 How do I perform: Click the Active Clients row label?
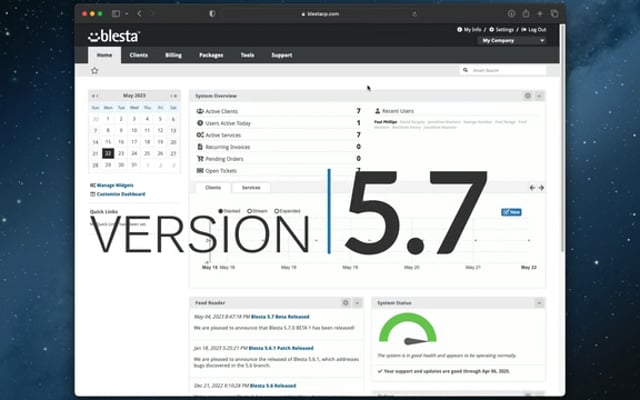click(x=222, y=111)
